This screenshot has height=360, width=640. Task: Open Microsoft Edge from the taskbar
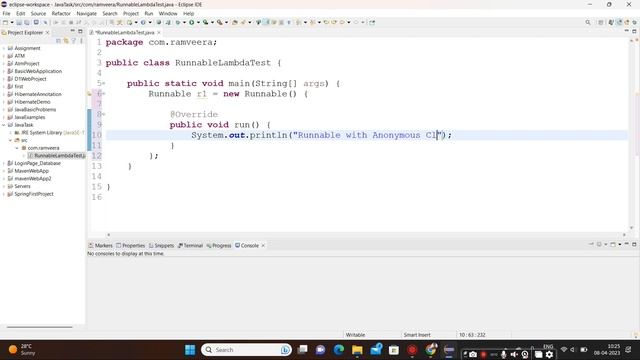click(x=339, y=350)
